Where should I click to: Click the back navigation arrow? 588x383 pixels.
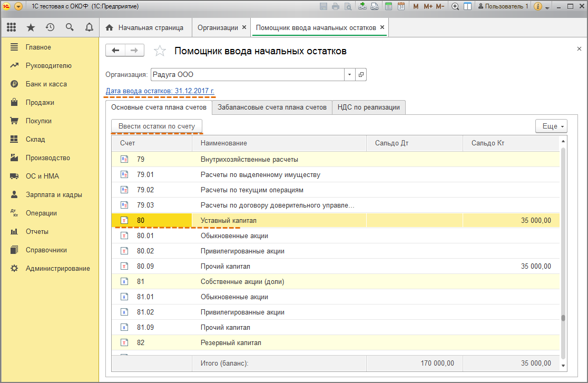(x=115, y=51)
